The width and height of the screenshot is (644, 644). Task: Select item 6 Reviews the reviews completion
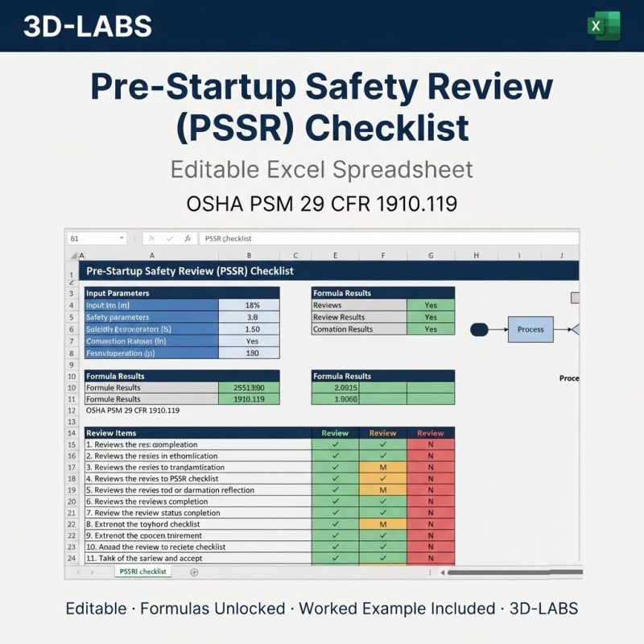point(197,502)
